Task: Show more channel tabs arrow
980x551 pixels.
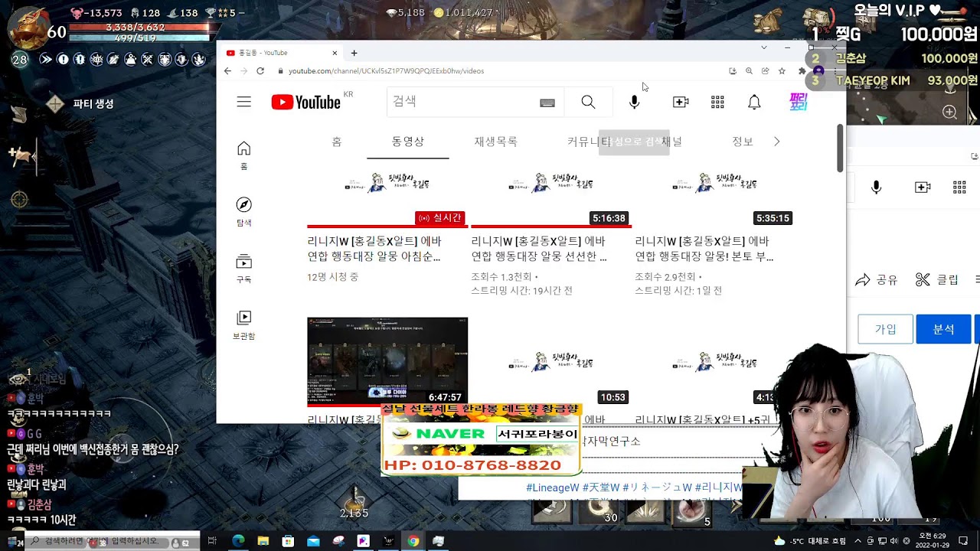Action: [x=776, y=142]
